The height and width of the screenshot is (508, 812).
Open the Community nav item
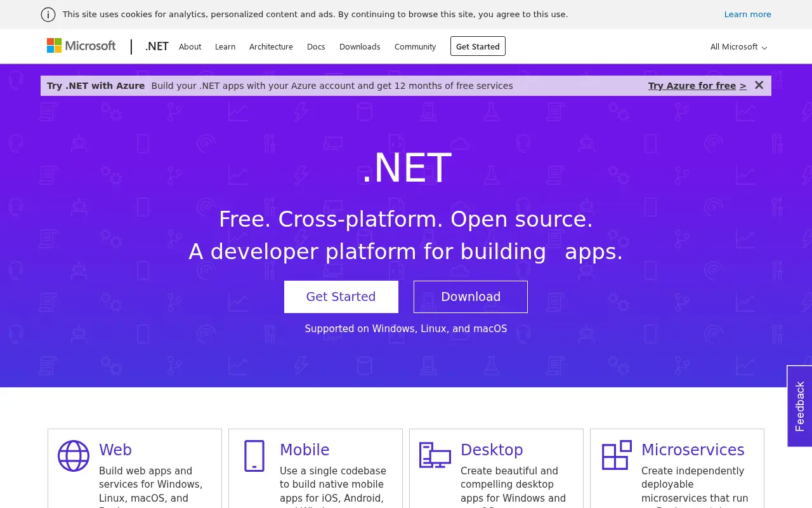tap(415, 47)
